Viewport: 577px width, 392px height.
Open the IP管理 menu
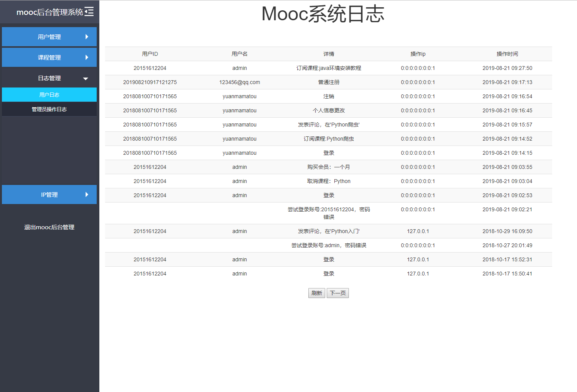click(49, 194)
